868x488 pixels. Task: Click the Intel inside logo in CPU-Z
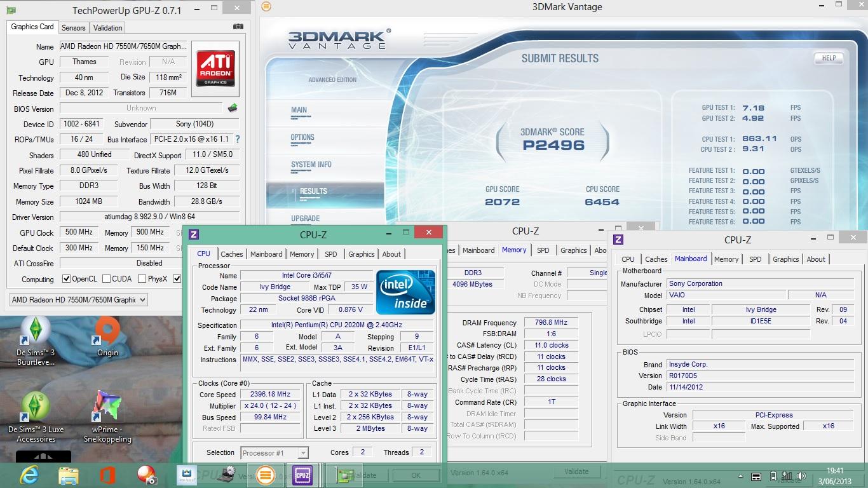(x=405, y=292)
